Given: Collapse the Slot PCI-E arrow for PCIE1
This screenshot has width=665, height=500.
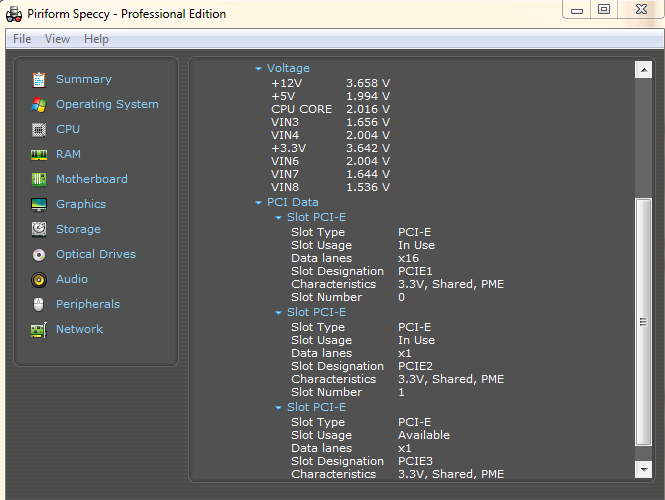Looking at the screenshot, I should [x=278, y=218].
